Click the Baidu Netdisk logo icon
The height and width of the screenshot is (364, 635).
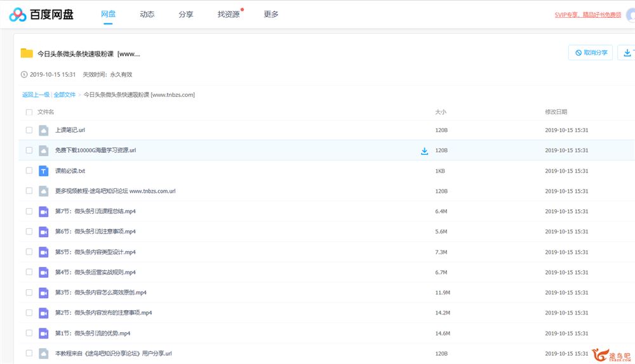pyautogui.click(x=18, y=15)
